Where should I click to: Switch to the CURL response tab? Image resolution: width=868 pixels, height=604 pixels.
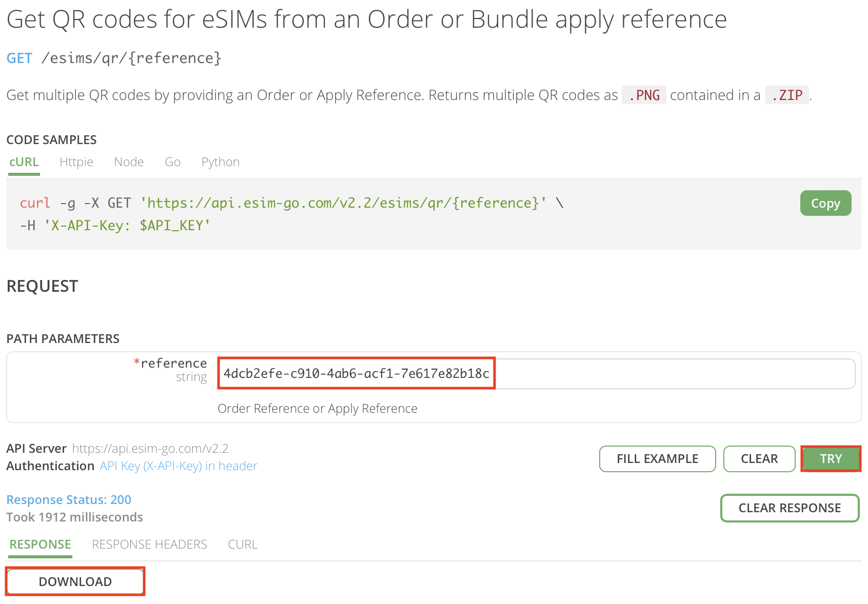243,545
